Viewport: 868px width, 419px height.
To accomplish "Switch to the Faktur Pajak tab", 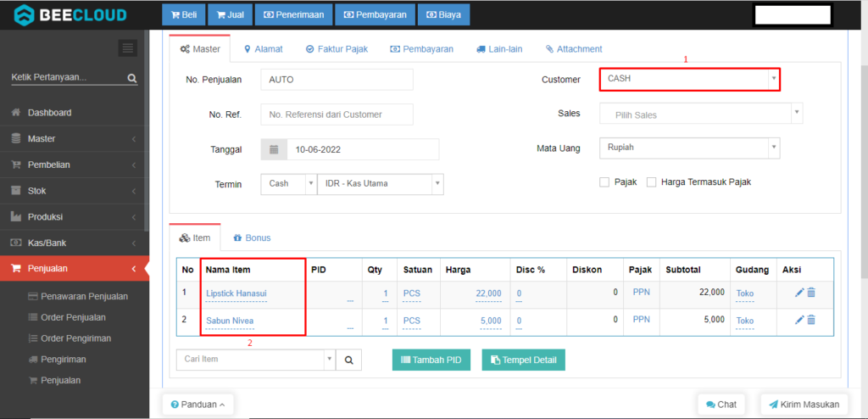I will (337, 49).
